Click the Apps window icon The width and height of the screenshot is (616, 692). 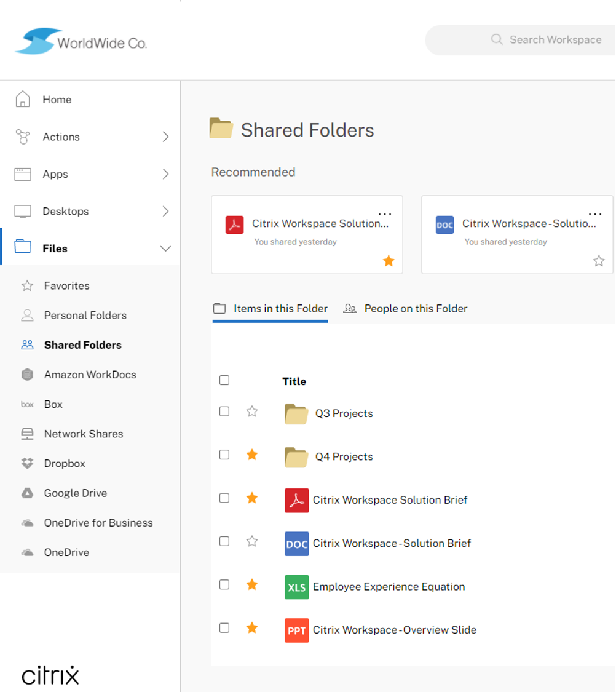click(23, 174)
